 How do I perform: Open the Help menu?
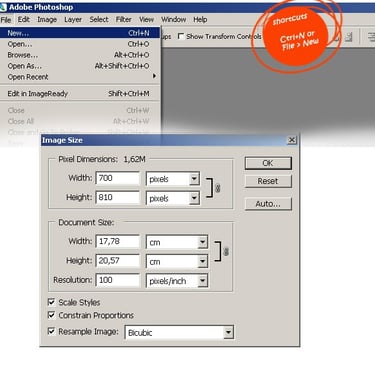pos(200,20)
